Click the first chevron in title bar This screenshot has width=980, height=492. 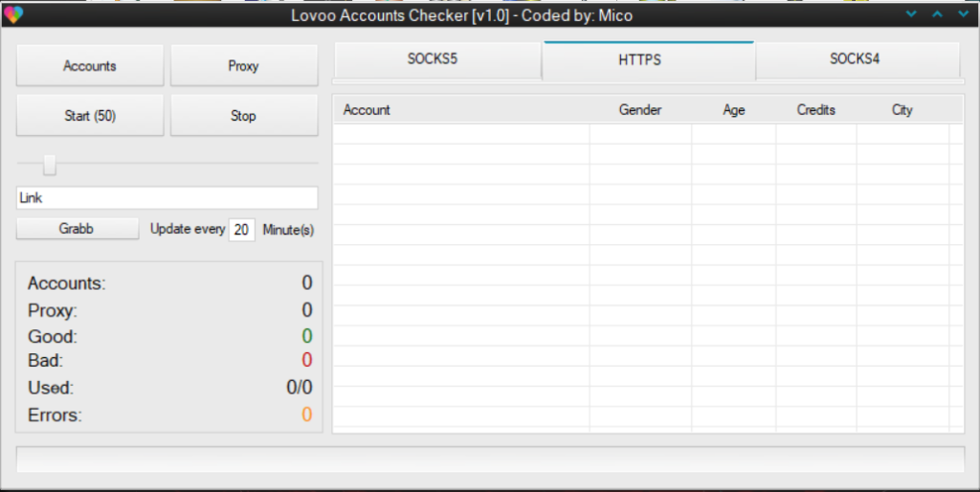coord(911,13)
